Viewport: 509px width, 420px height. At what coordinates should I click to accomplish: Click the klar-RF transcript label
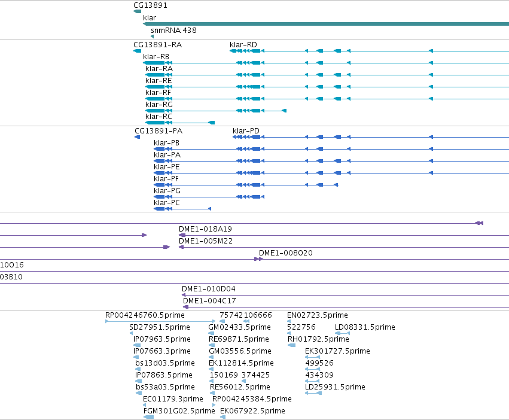click(x=158, y=93)
